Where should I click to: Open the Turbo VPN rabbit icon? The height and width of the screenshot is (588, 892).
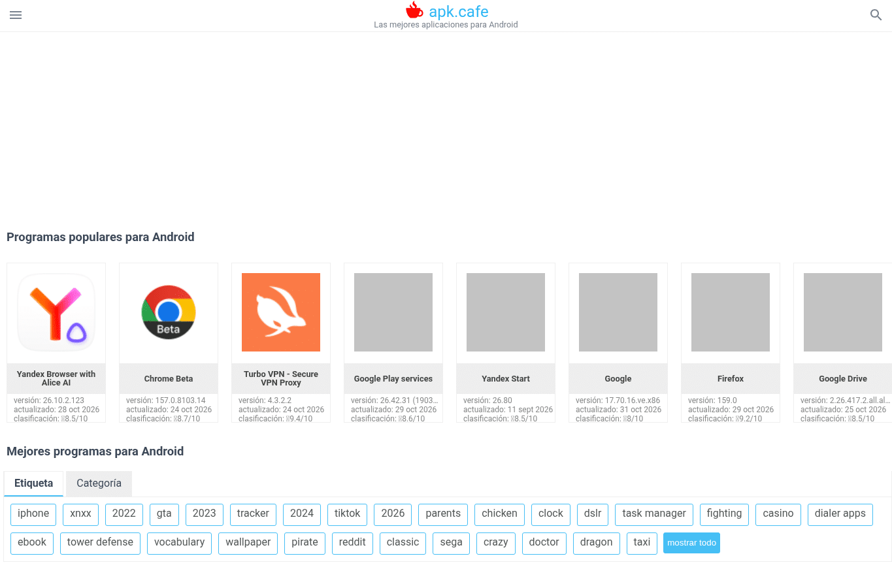tap(281, 312)
